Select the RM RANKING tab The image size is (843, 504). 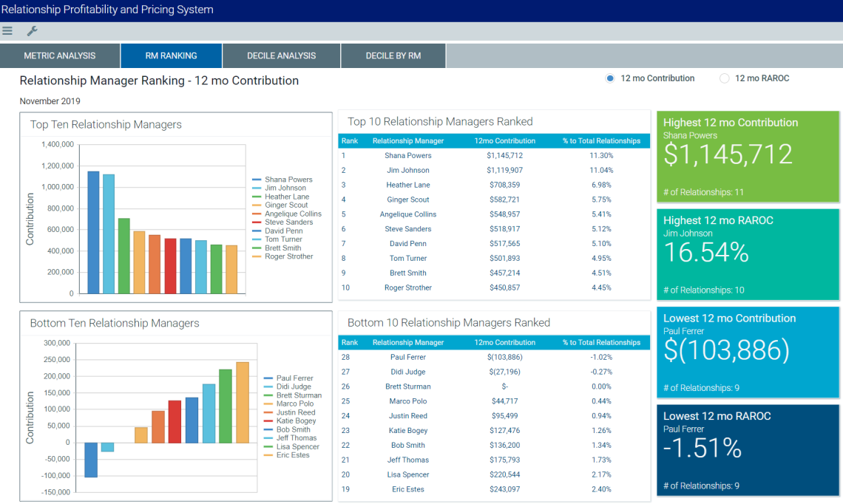171,55
